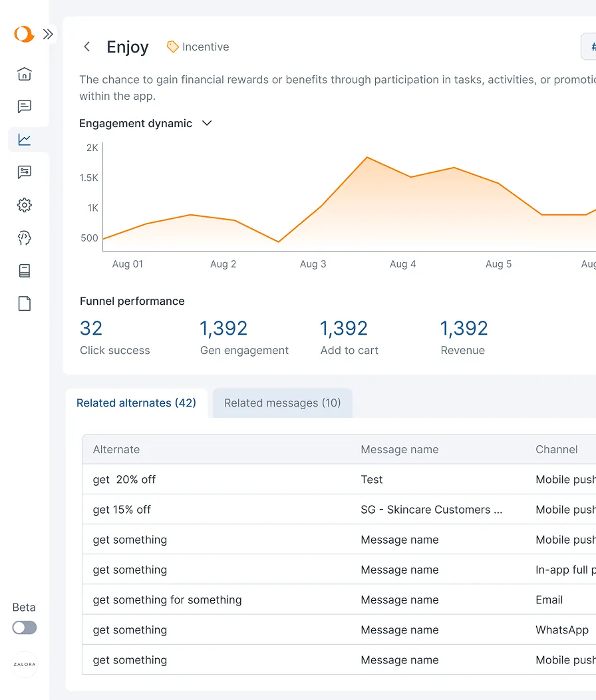Toggle the Beta switch
The image size is (596, 700).
24,627
